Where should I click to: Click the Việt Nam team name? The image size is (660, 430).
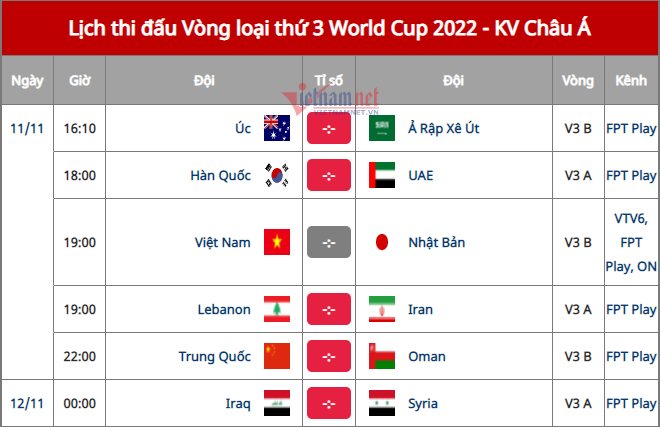coord(222,242)
